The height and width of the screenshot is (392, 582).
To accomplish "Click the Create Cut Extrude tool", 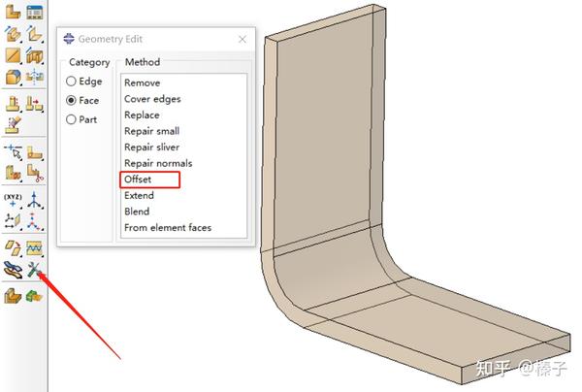I will point(35,55).
